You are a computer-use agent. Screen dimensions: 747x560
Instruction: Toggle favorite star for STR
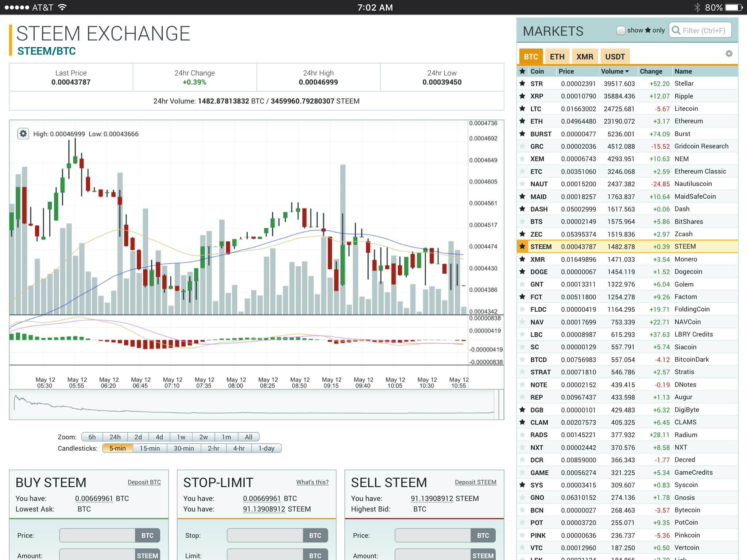[522, 83]
